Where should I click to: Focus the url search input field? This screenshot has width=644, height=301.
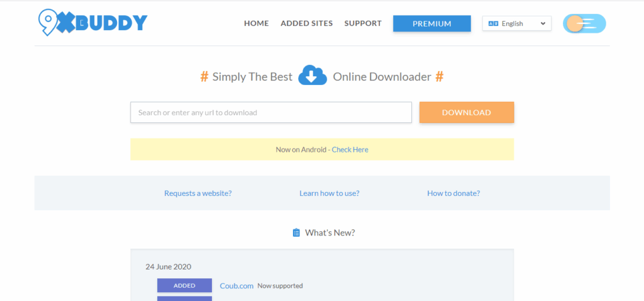click(x=271, y=112)
